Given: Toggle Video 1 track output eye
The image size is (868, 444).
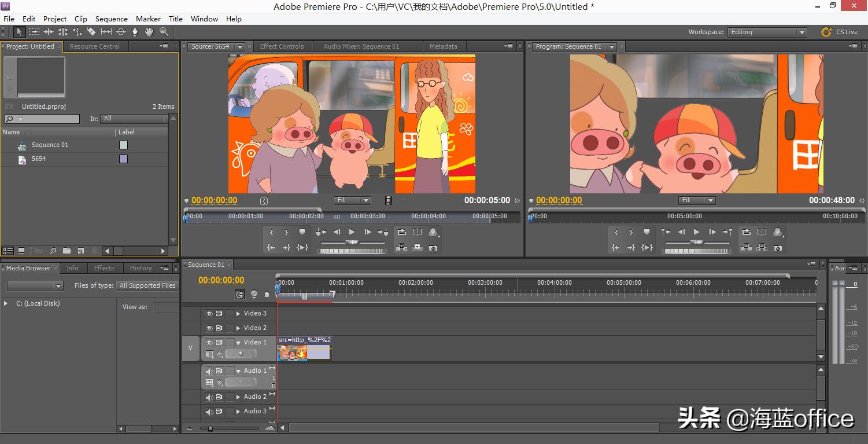Looking at the screenshot, I should tap(209, 342).
